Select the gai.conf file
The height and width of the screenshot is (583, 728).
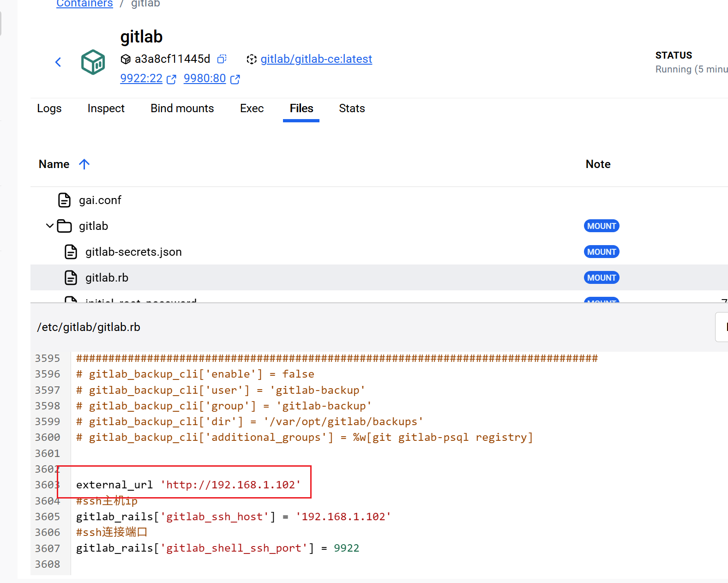[x=100, y=200]
